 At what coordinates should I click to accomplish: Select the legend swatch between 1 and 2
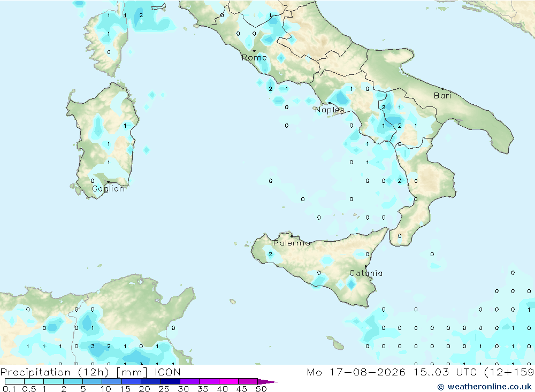pyautogui.click(x=53, y=381)
